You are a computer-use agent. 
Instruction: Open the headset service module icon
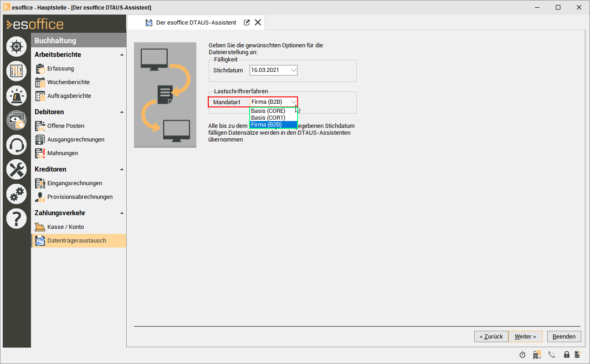click(x=16, y=145)
